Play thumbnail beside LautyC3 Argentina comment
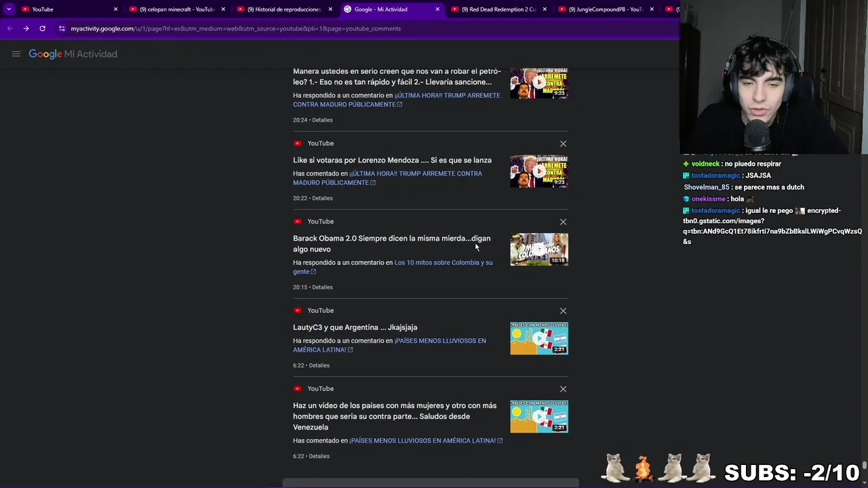 click(539, 338)
